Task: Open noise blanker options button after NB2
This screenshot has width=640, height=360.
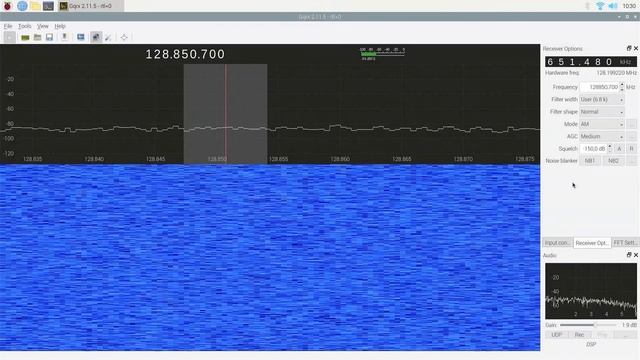Action: [x=631, y=161]
